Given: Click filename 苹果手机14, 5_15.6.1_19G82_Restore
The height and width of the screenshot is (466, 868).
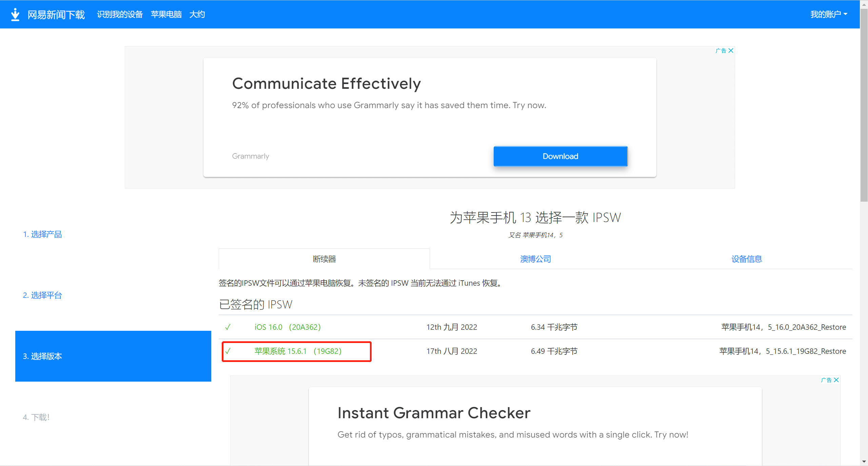Looking at the screenshot, I should tap(783, 351).
